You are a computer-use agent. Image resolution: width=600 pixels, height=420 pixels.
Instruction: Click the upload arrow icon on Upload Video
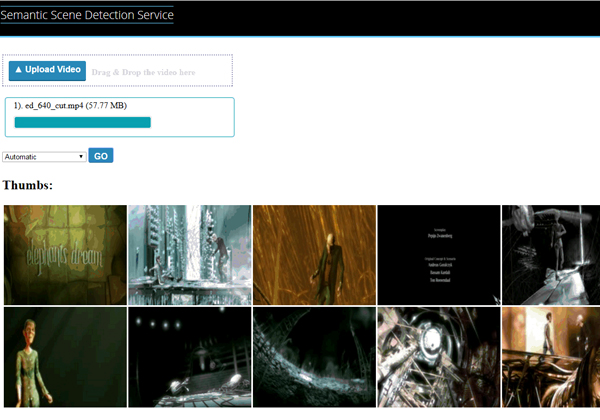19,70
